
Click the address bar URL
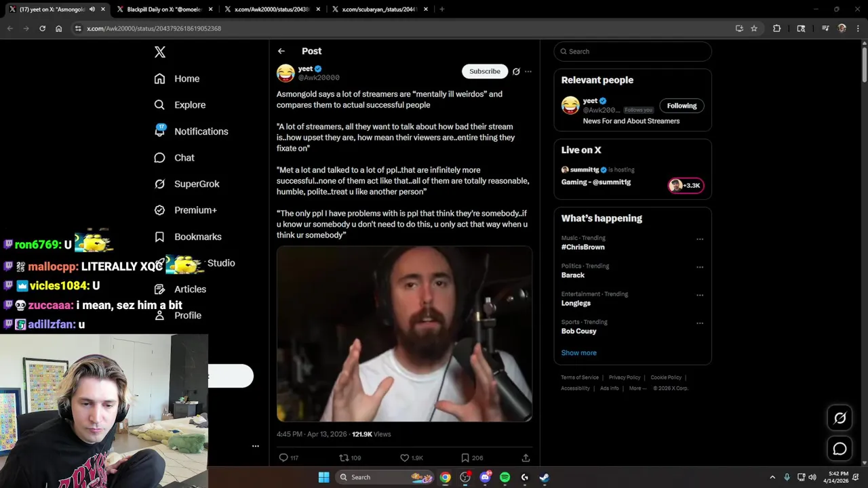(x=154, y=28)
